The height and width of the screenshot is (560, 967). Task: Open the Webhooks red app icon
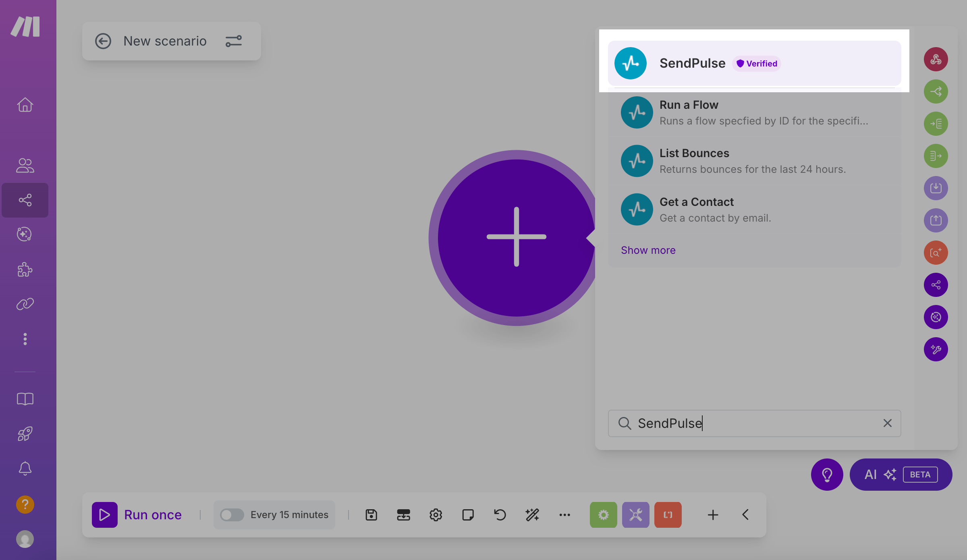point(936,59)
